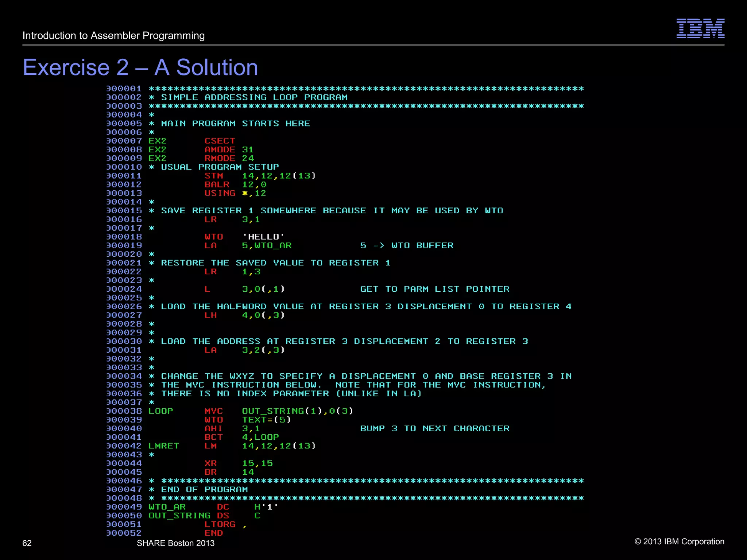The width and height of the screenshot is (747, 560).
Task: Click the 'Introduction to Assembler Programming' header
Action: pyautogui.click(x=113, y=36)
